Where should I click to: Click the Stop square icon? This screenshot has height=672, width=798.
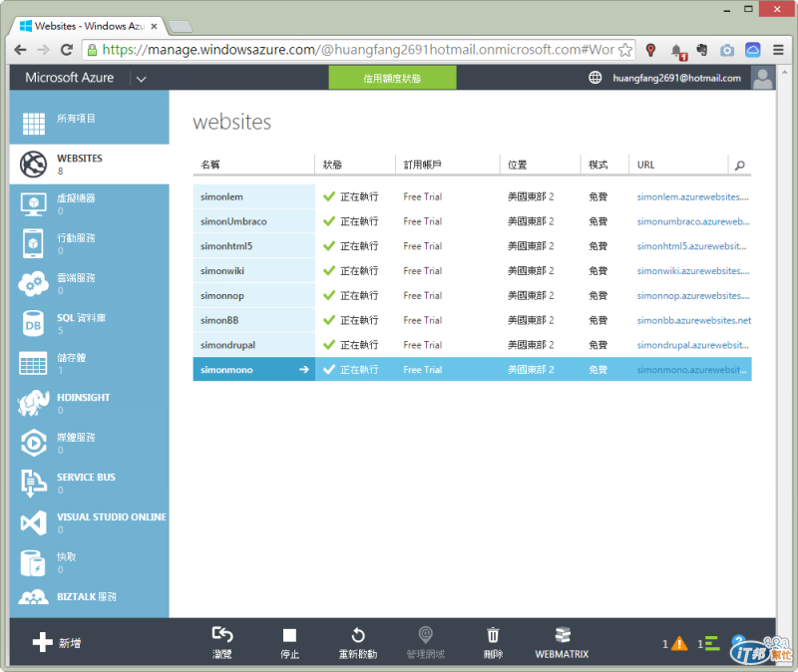tap(289, 635)
